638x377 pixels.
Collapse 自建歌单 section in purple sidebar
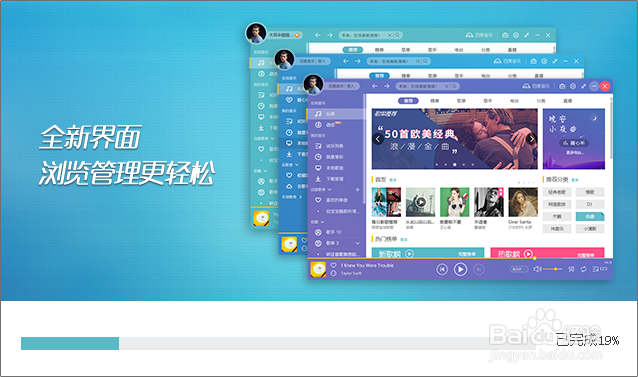(x=330, y=190)
